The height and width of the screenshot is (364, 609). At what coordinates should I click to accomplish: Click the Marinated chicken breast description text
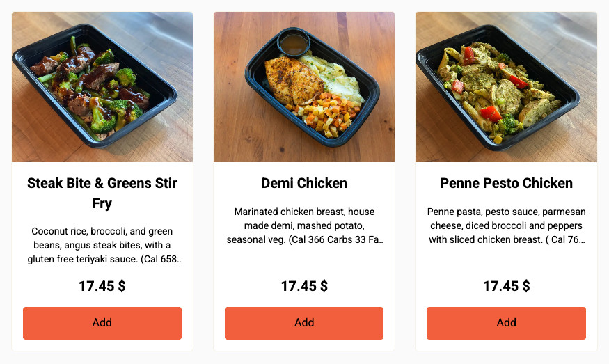pyautogui.click(x=304, y=225)
